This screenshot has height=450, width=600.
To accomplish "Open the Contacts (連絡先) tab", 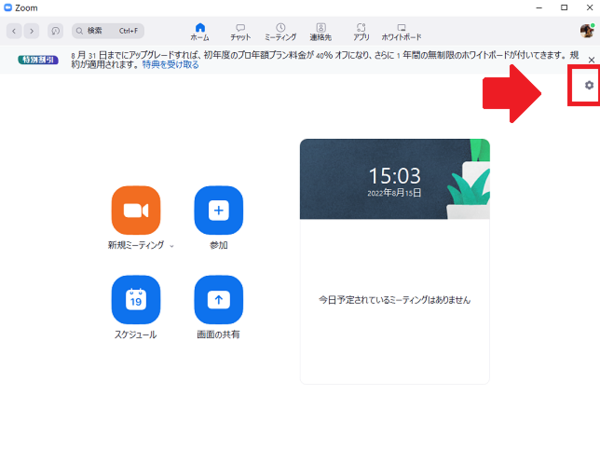I will (x=321, y=31).
